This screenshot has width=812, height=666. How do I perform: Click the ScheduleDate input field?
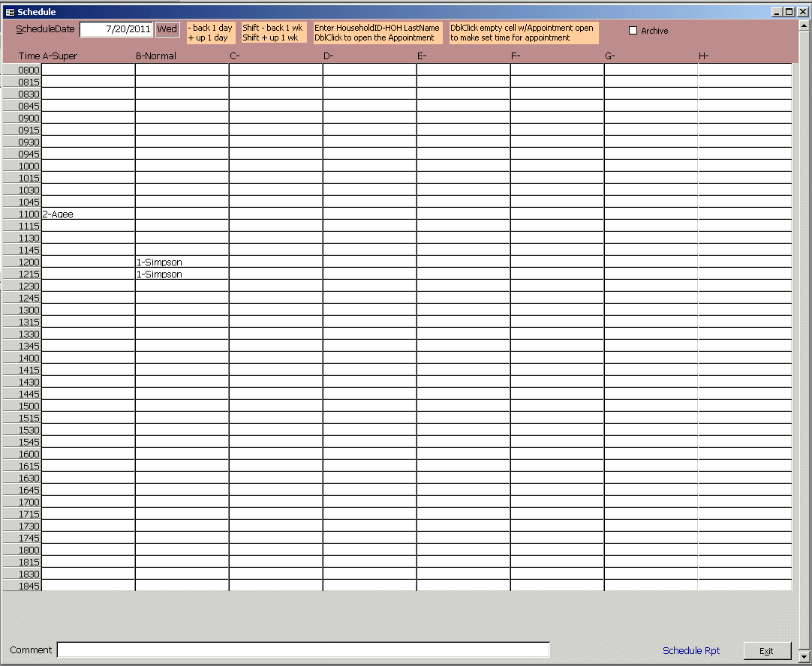click(116, 29)
